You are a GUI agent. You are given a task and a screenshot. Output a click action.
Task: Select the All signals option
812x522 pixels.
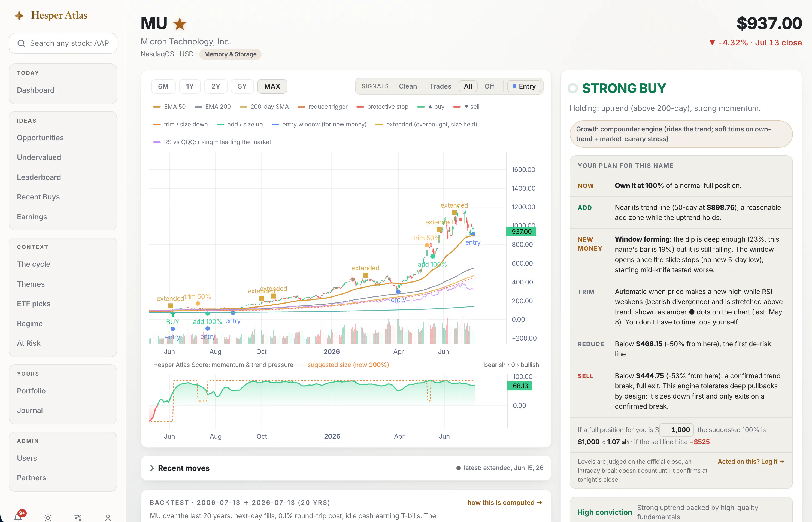468,86
